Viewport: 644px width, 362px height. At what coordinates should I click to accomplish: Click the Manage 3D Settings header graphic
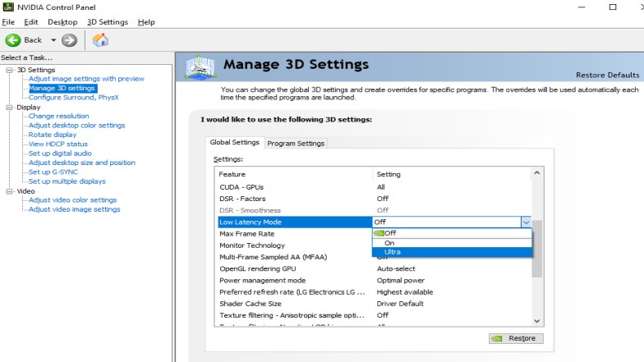tap(200, 67)
